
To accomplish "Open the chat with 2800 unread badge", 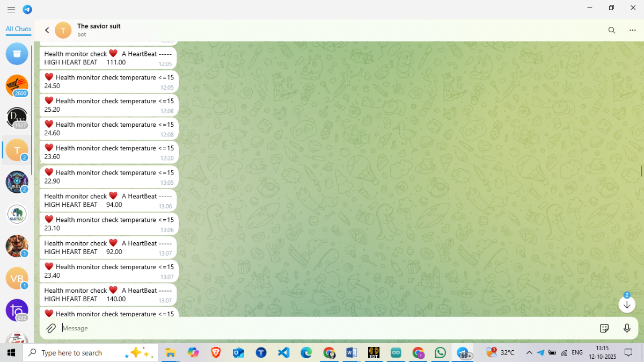I will pyautogui.click(x=17, y=86).
